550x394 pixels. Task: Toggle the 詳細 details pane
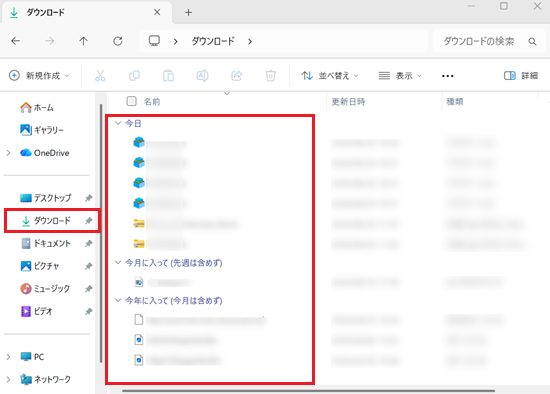521,75
